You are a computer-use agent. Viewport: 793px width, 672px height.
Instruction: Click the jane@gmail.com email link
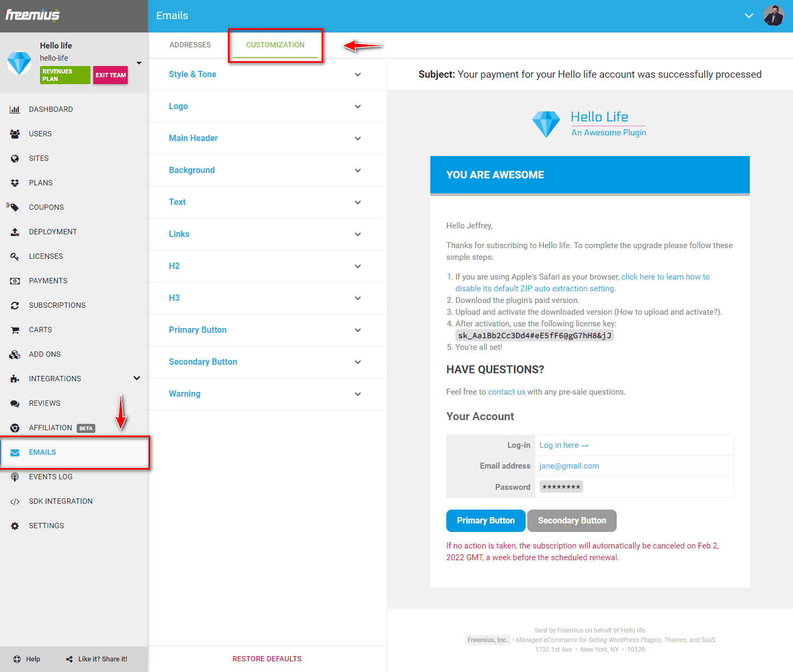pyautogui.click(x=569, y=466)
